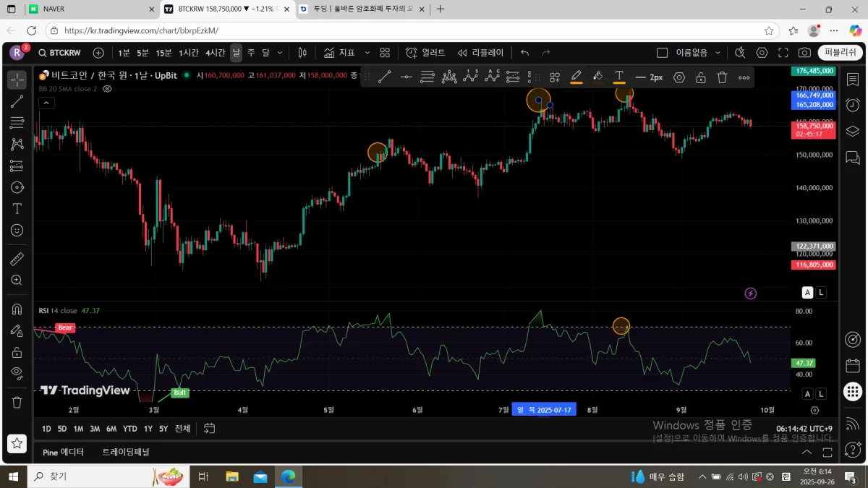Open the candlestick chart type menu
This screenshot has height=488, width=868.
[x=302, y=53]
